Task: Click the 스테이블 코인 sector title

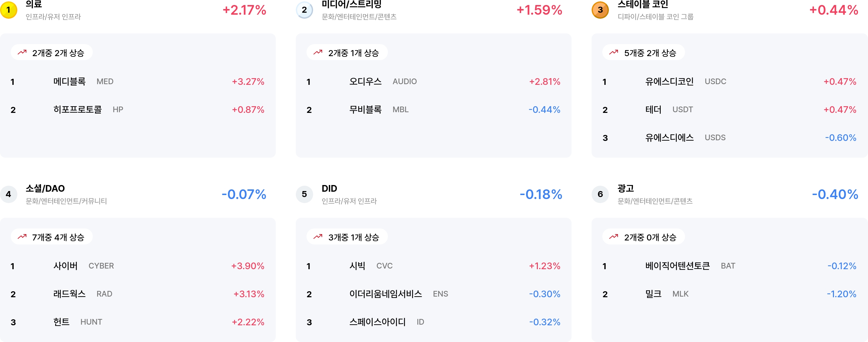Action: pyautogui.click(x=643, y=4)
